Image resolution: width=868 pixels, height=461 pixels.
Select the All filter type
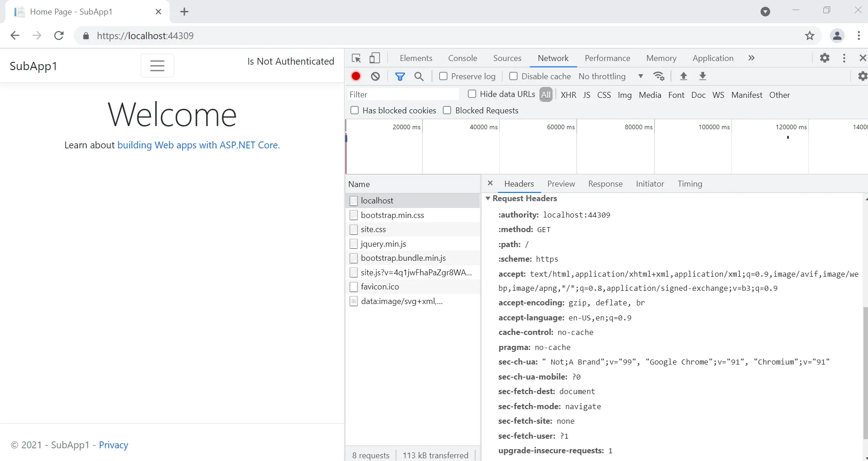coord(546,95)
